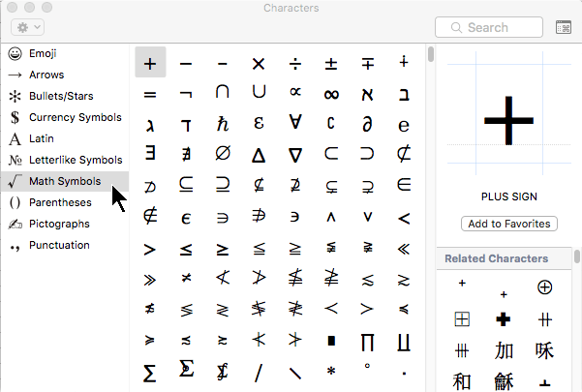Image resolution: width=582 pixels, height=392 pixels.
Task: Pick the summation sigma symbol
Action: click(150, 372)
